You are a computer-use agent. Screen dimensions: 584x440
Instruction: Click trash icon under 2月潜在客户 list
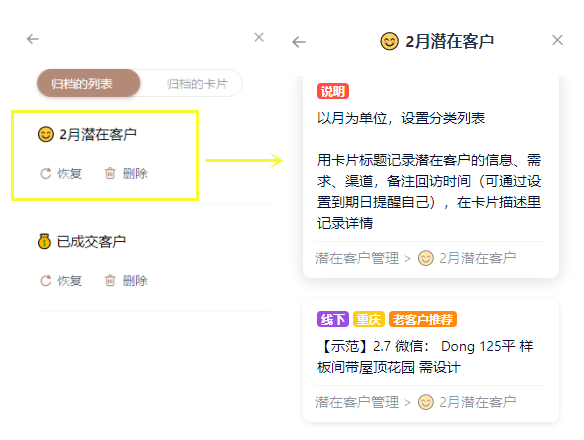pos(110,173)
